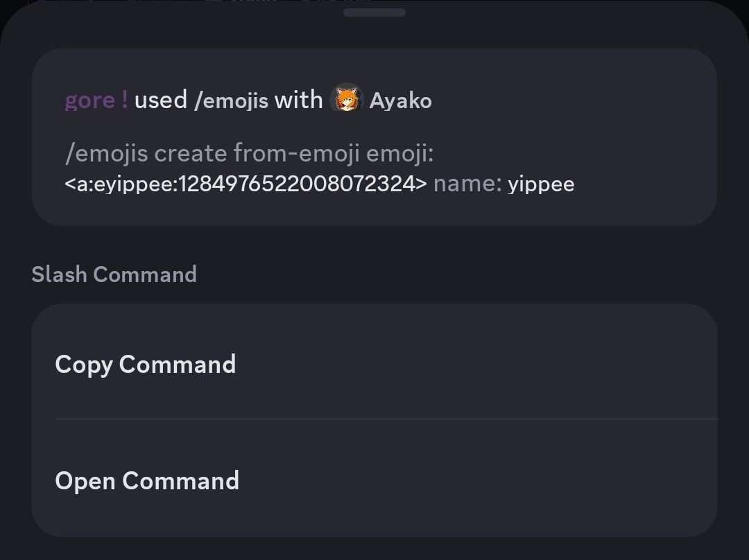
Task: Click the 'emoji:' parameter label
Action: [x=400, y=153]
